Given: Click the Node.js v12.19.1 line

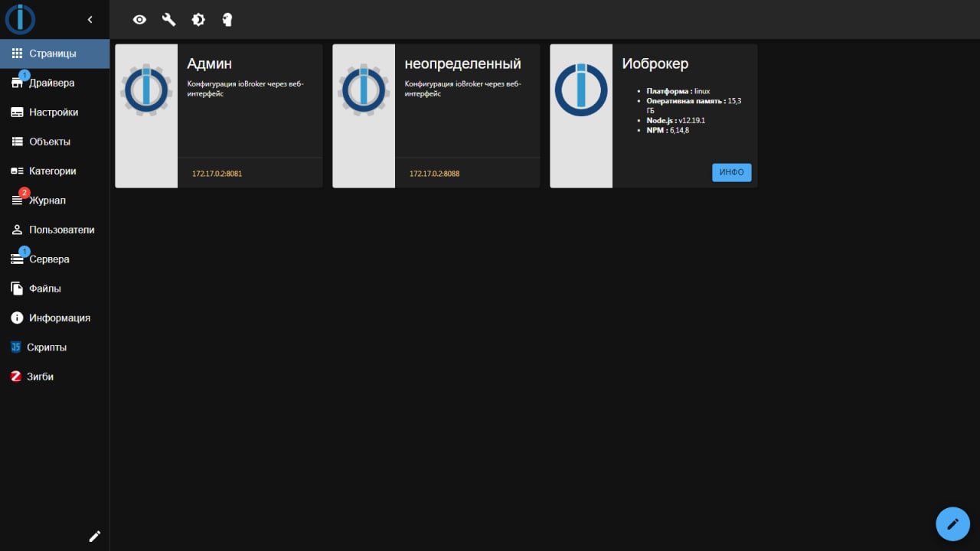Looking at the screenshot, I should 675,120.
